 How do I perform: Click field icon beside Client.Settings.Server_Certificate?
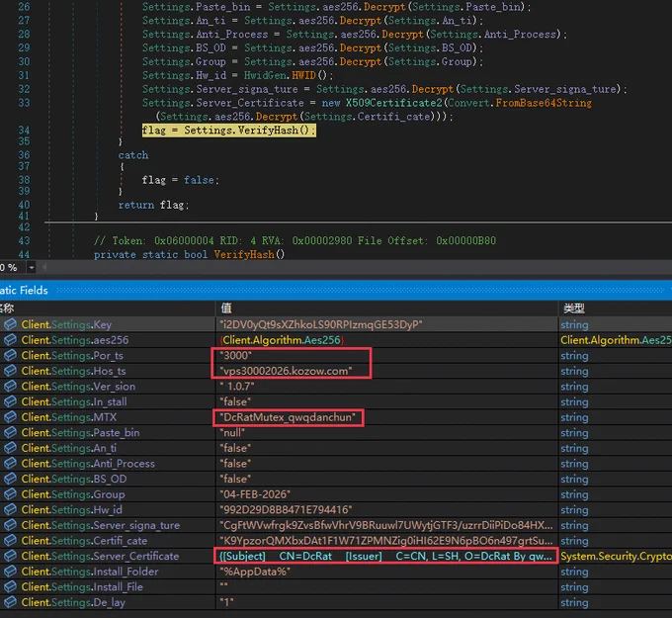tap(10, 557)
